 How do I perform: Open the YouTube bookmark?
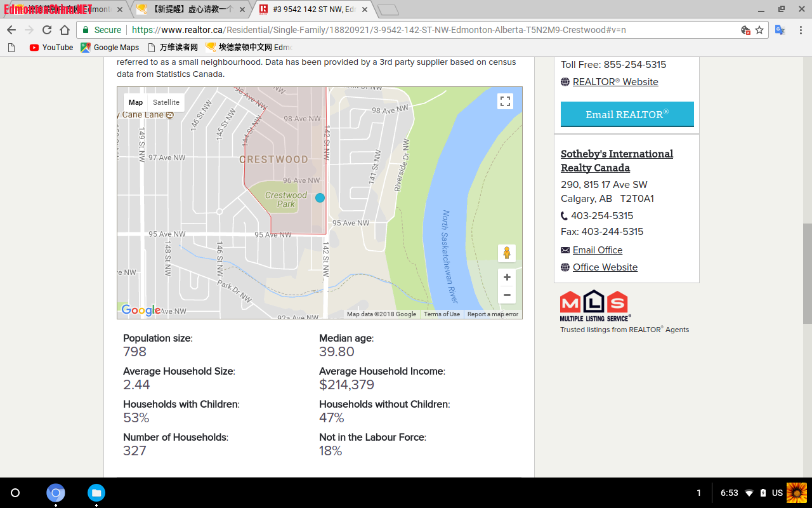51,48
